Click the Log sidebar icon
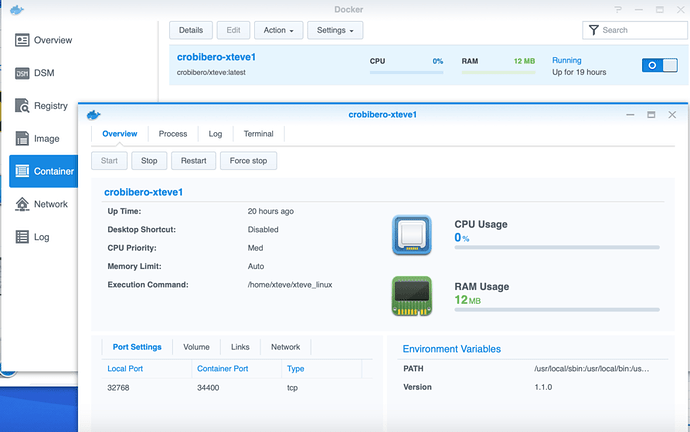The height and width of the screenshot is (432, 690). [22, 237]
